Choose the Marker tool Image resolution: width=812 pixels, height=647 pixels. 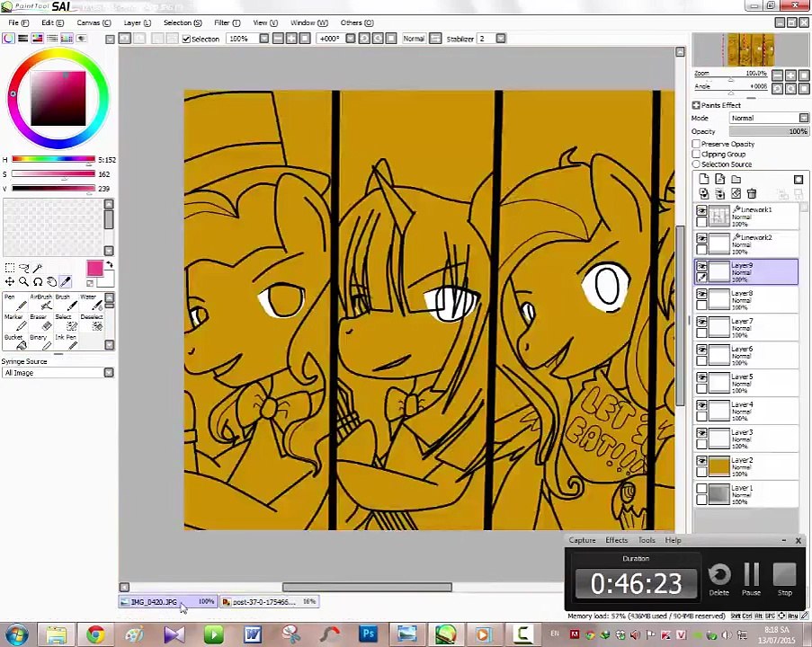(15, 323)
